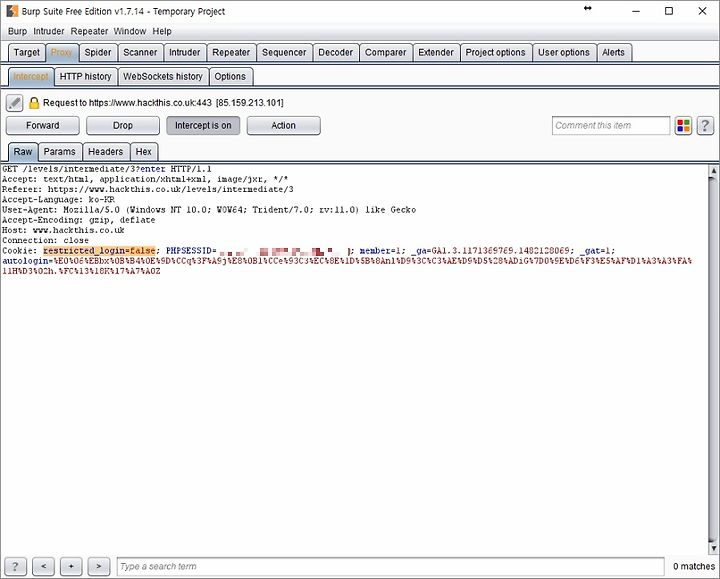This screenshot has height=579, width=720.
Task: Click the request editor vertical scrollbar
Action: click(x=714, y=360)
